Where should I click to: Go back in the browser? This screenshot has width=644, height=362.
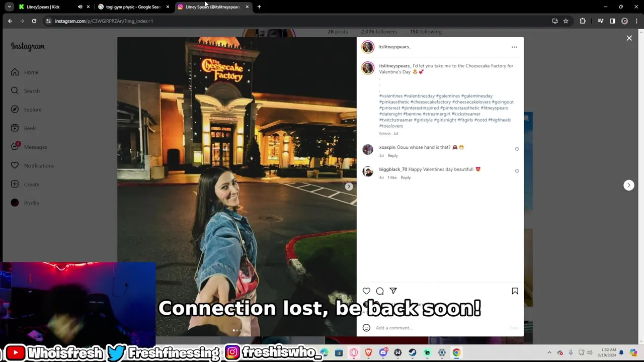(10, 21)
